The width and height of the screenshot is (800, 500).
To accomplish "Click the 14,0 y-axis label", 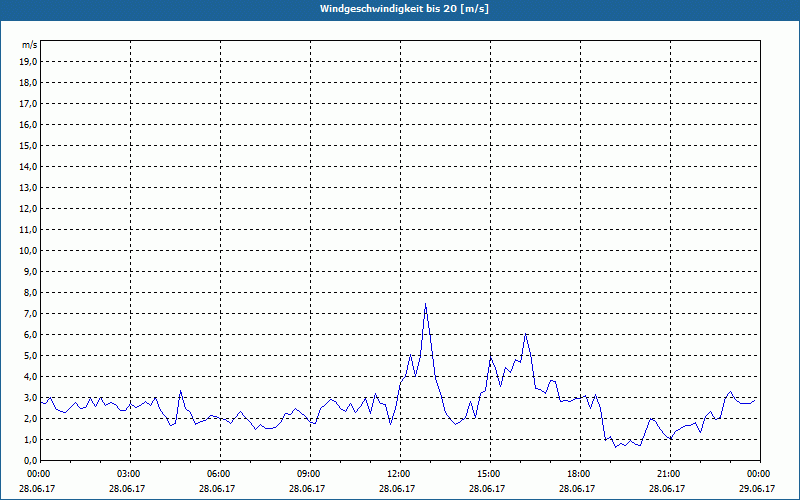I will [x=29, y=166].
